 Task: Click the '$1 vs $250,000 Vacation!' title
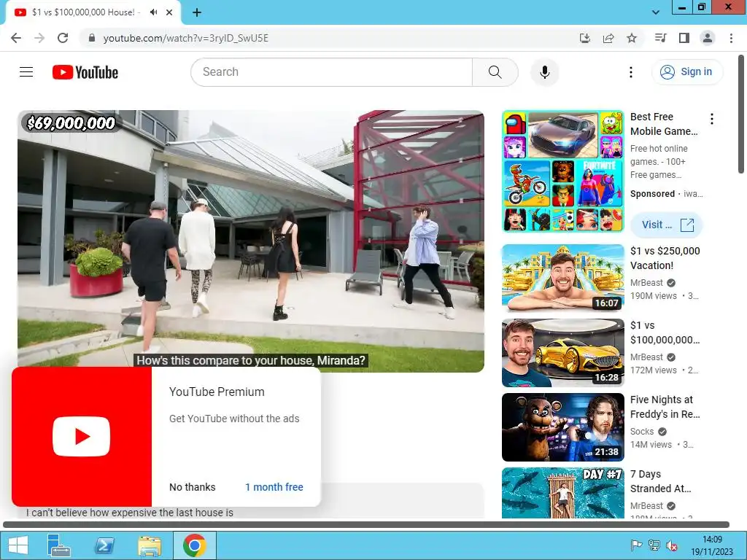(x=665, y=258)
